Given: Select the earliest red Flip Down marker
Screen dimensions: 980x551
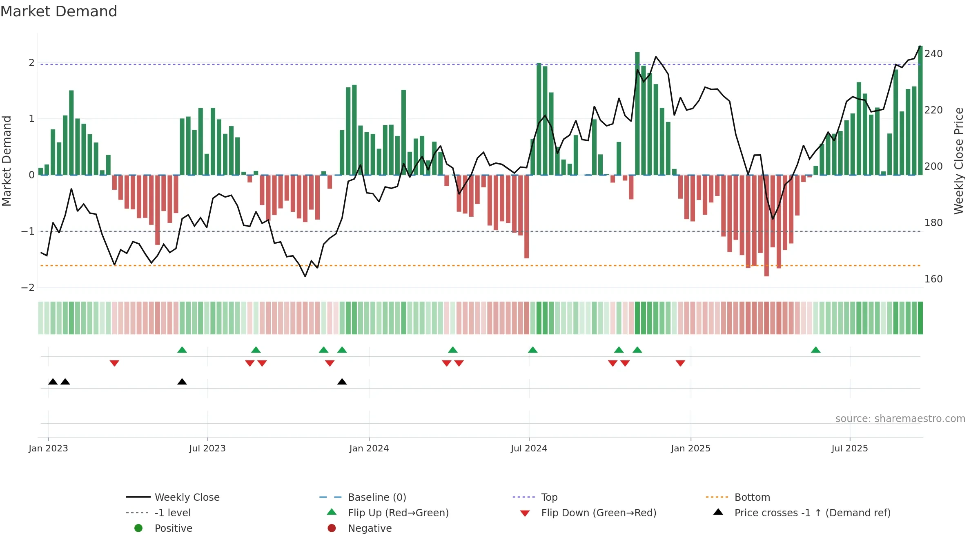Looking at the screenshot, I should [114, 363].
